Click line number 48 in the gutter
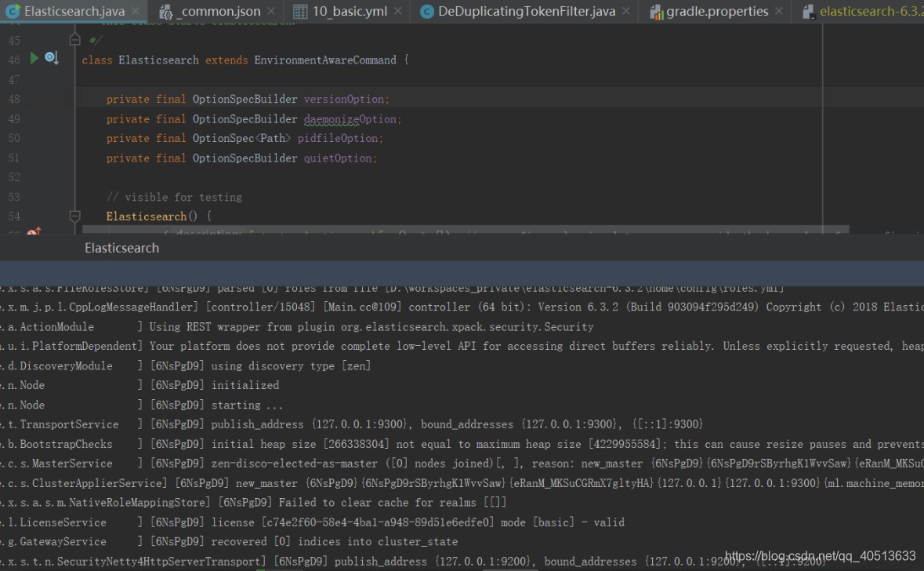 [14, 99]
